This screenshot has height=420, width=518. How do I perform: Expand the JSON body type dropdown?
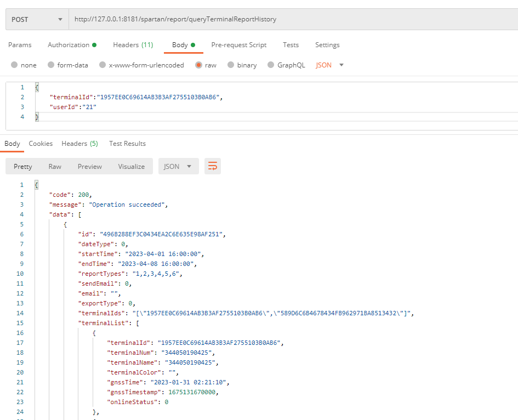(330, 65)
